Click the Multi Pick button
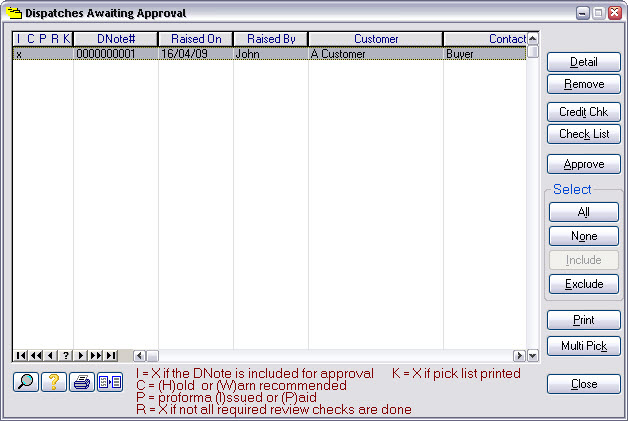Viewport: 628px width, 421px height. point(584,346)
